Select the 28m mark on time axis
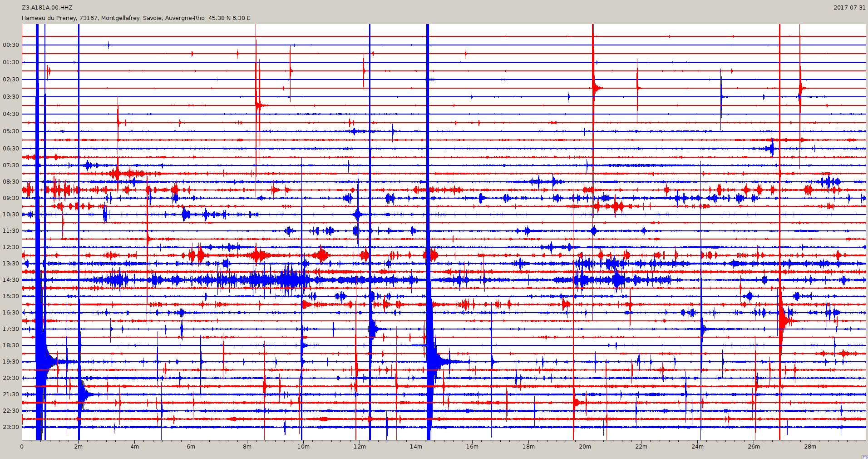Screen dimensions: 868x459 [x=810, y=447]
